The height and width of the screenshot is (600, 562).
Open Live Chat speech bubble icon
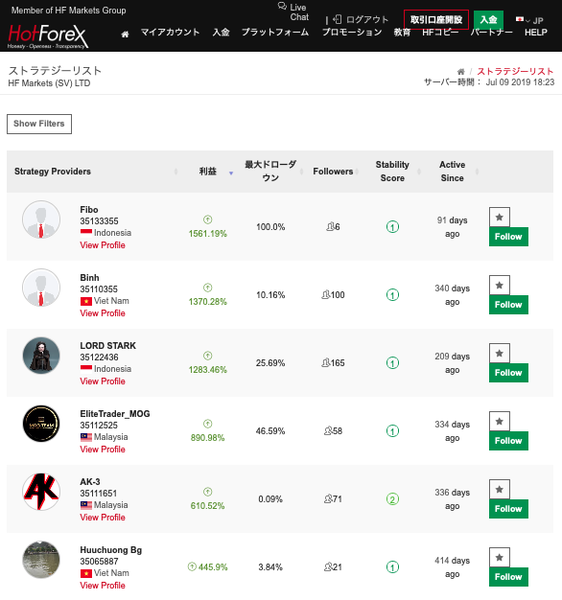point(282,6)
